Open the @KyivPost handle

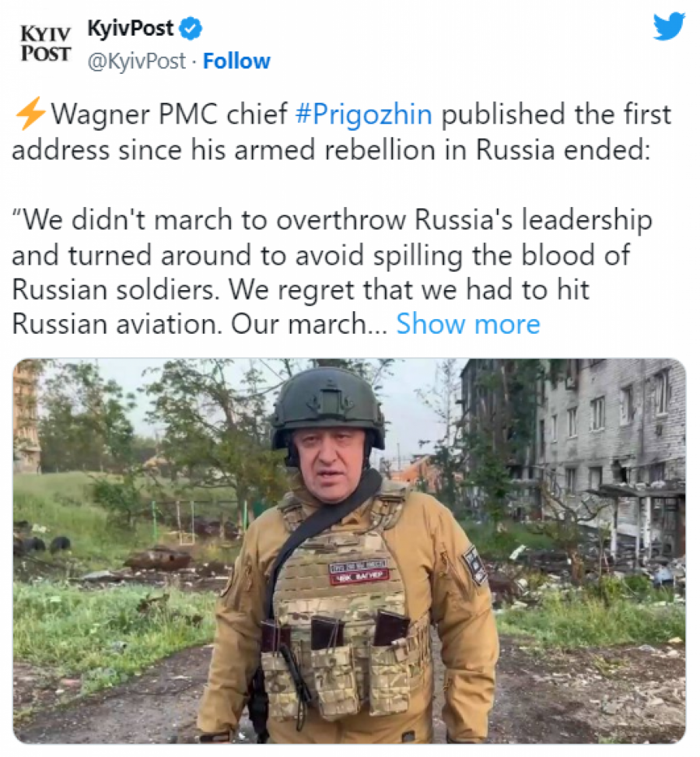[x=136, y=61]
